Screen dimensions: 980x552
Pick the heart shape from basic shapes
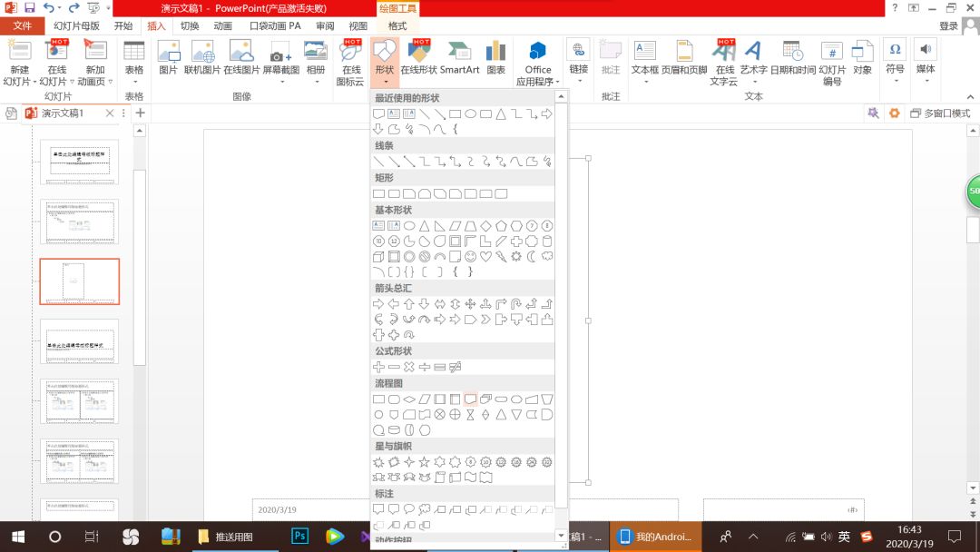485,256
